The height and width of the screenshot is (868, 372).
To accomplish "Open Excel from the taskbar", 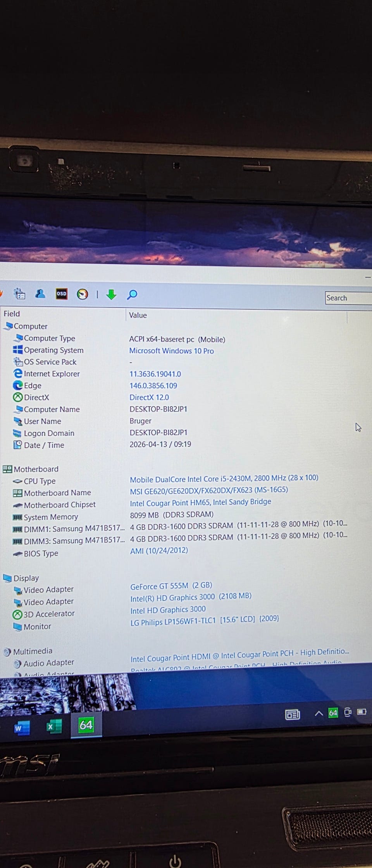I will (54, 726).
